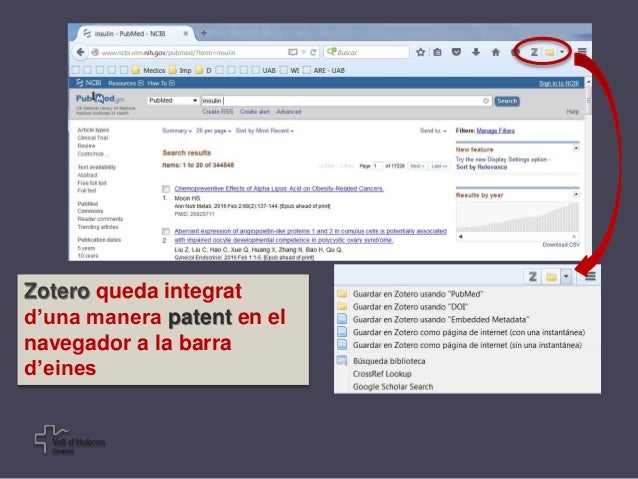Jump to Last results page

439,166
